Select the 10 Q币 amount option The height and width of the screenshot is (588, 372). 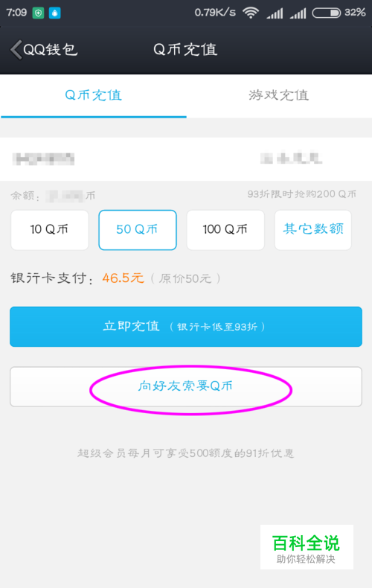click(x=50, y=230)
